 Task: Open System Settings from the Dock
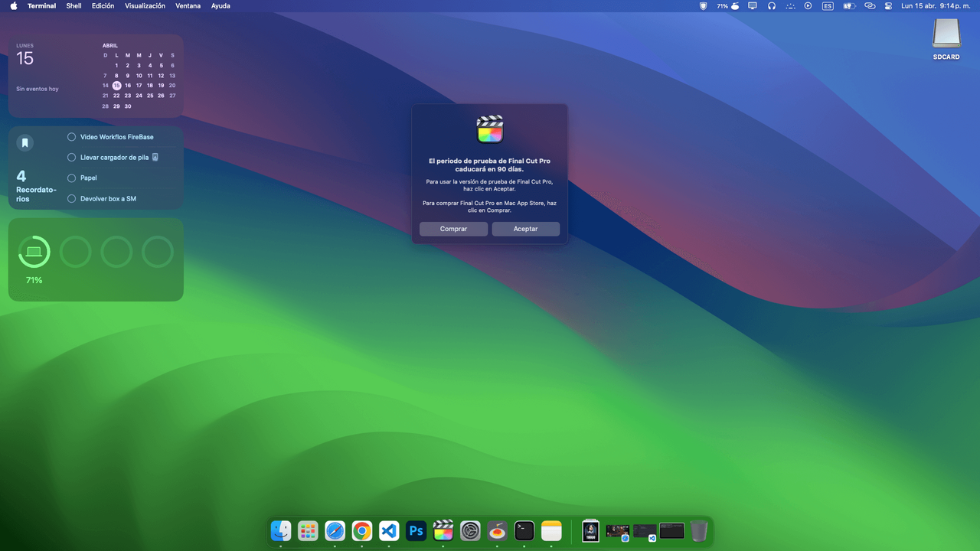pos(469,530)
